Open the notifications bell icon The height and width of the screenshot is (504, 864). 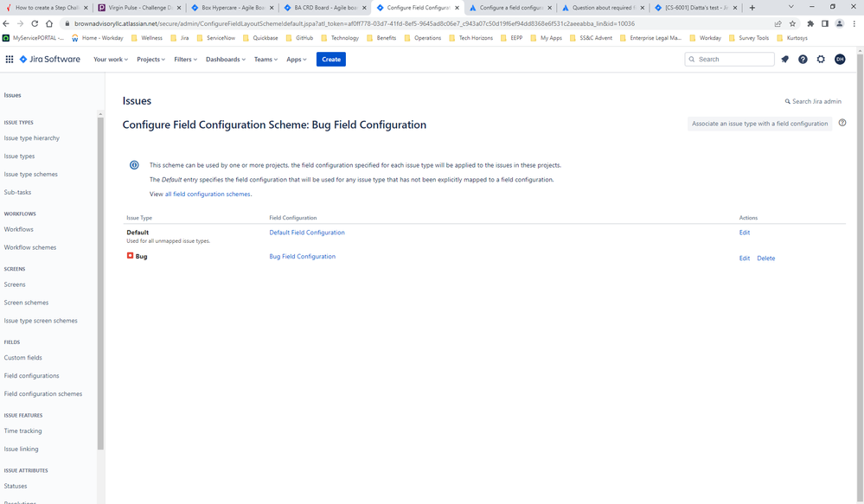(x=784, y=59)
